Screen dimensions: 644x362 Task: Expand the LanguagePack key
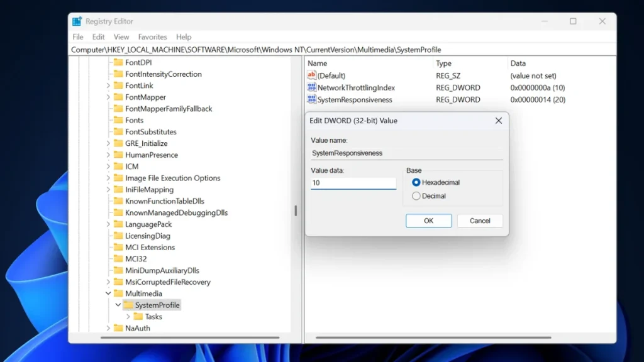point(108,224)
